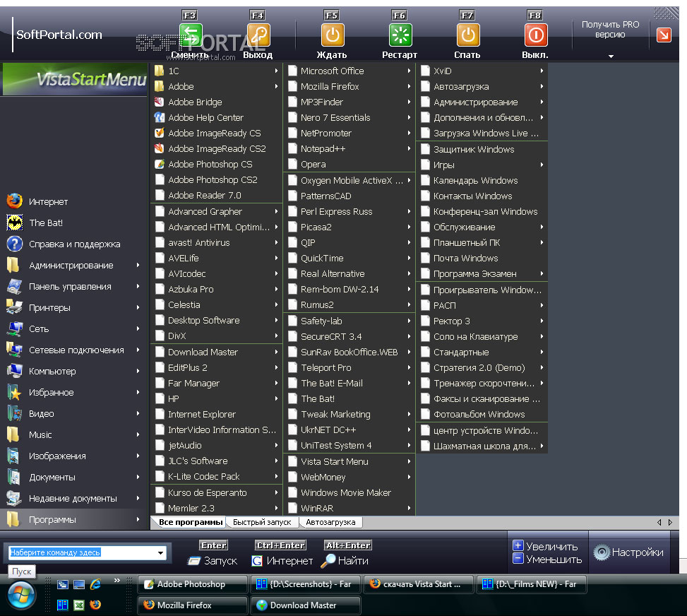
Task: Expand Панель управления submenu
Action: pyautogui.click(x=138, y=286)
